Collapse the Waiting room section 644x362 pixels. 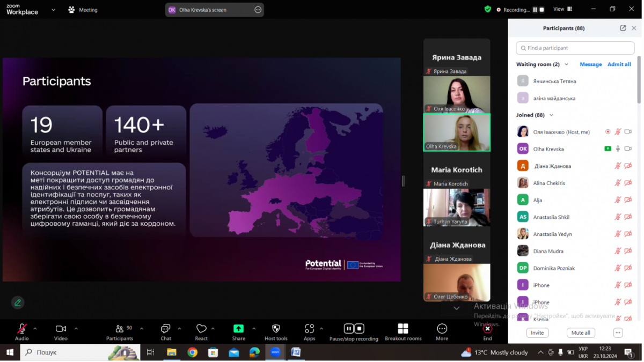tap(567, 64)
